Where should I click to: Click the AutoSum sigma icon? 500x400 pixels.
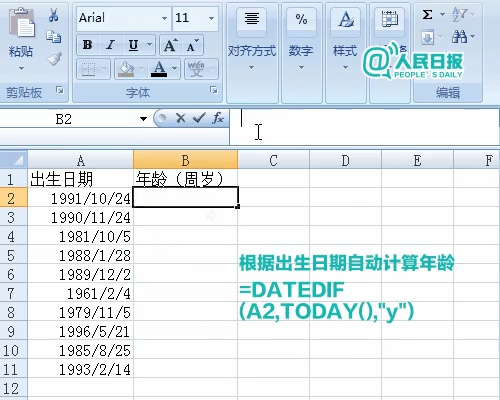427,15
